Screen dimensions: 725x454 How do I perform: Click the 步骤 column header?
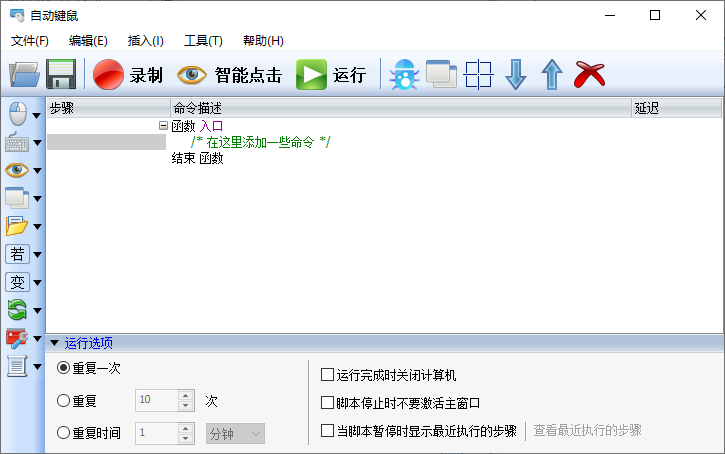108,108
